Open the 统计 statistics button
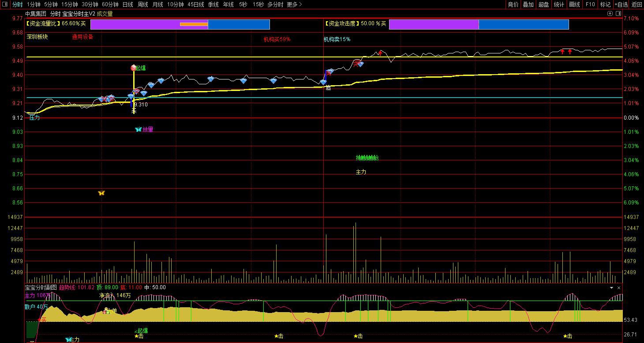The height and width of the screenshot is (343, 644). [x=559, y=4]
